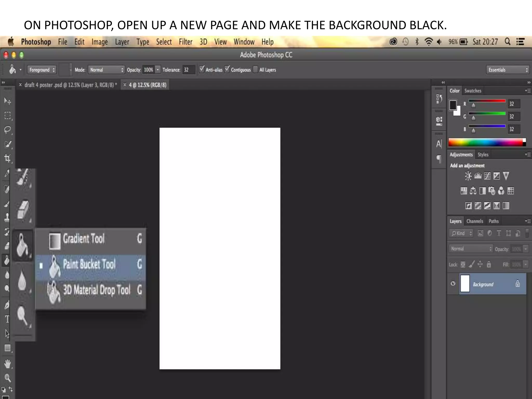Open the History panel icon
This screenshot has height=399, width=532.
tap(439, 99)
